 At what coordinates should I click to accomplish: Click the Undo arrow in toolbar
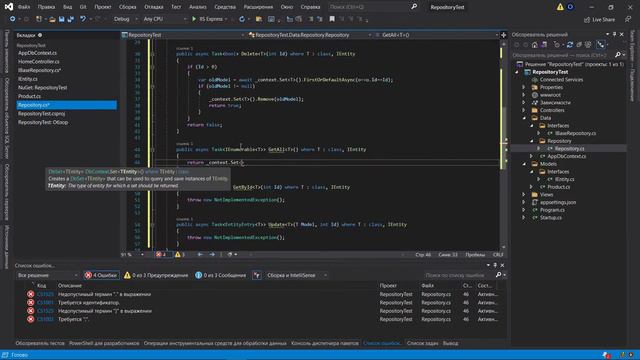[83, 19]
